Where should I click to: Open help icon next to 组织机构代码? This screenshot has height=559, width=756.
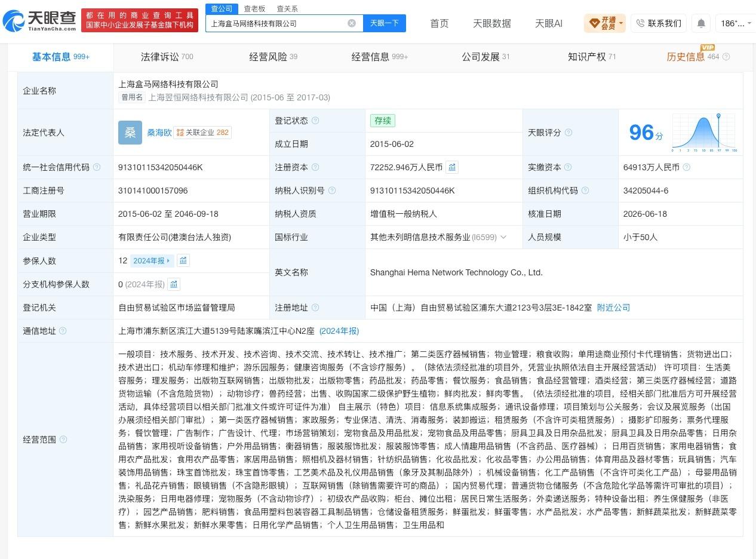[x=585, y=191]
